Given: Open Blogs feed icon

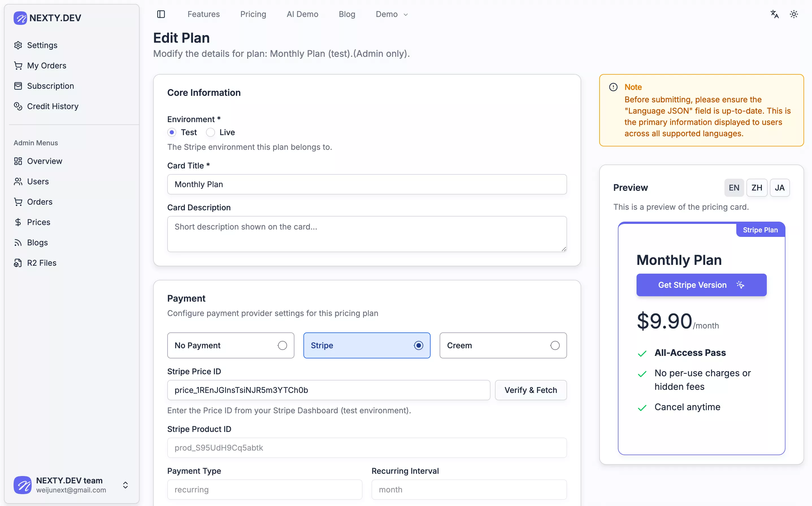Looking at the screenshot, I should coord(18,243).
